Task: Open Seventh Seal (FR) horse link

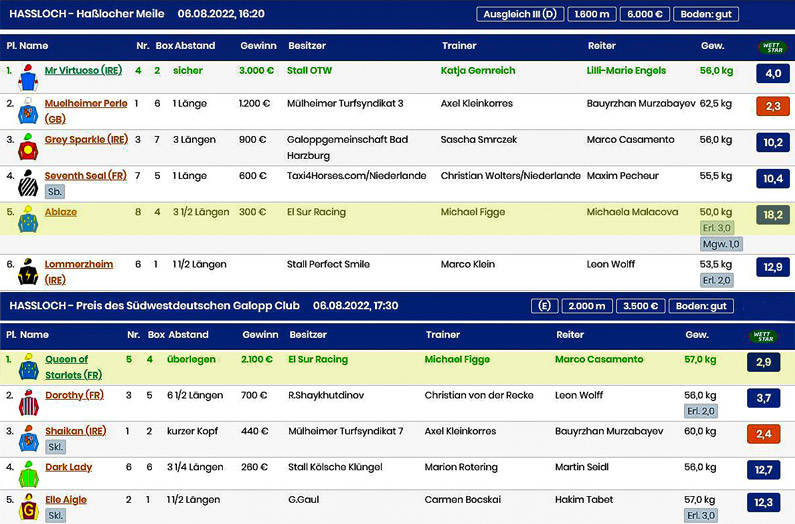Action: tap(85, 176)
